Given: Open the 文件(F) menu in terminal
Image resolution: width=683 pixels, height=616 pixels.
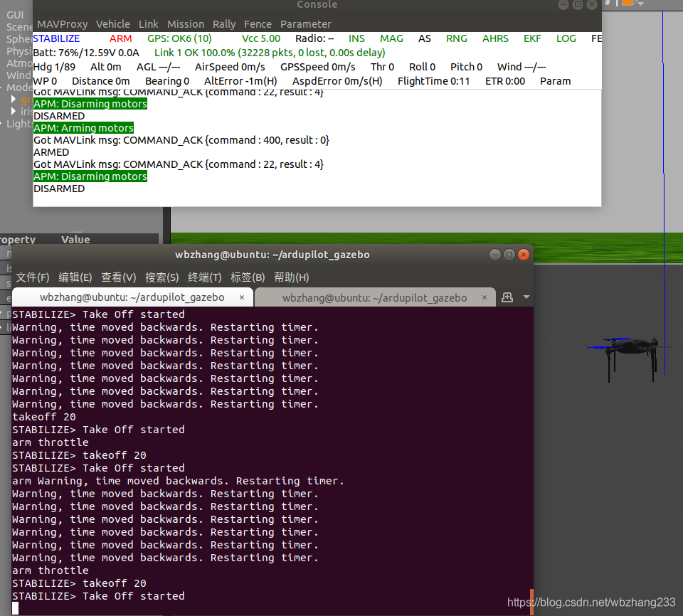Looking at the screenshot, I should [x=33, y=277].
